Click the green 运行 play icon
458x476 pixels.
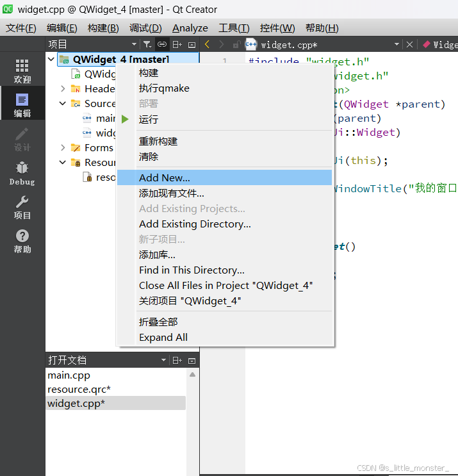(125, 119)
